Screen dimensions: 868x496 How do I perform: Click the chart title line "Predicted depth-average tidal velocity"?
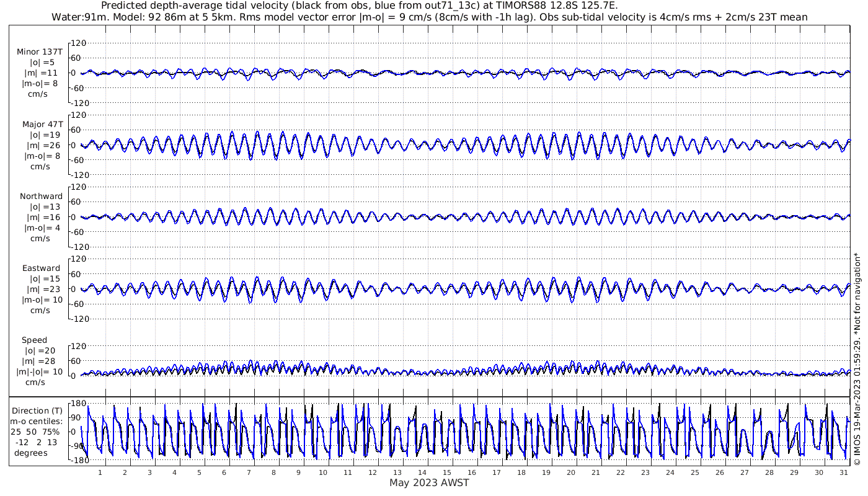pos(360,6)
